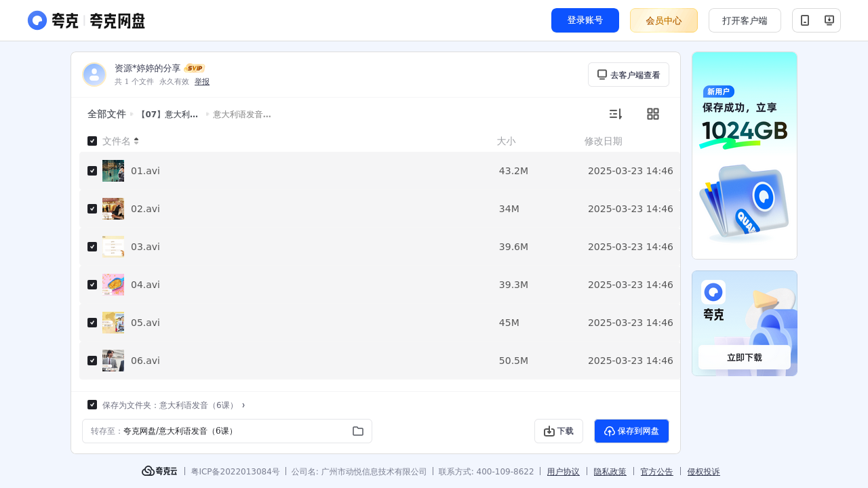Click 意大利语发音 breadcrumb

[x=242, y=115]
